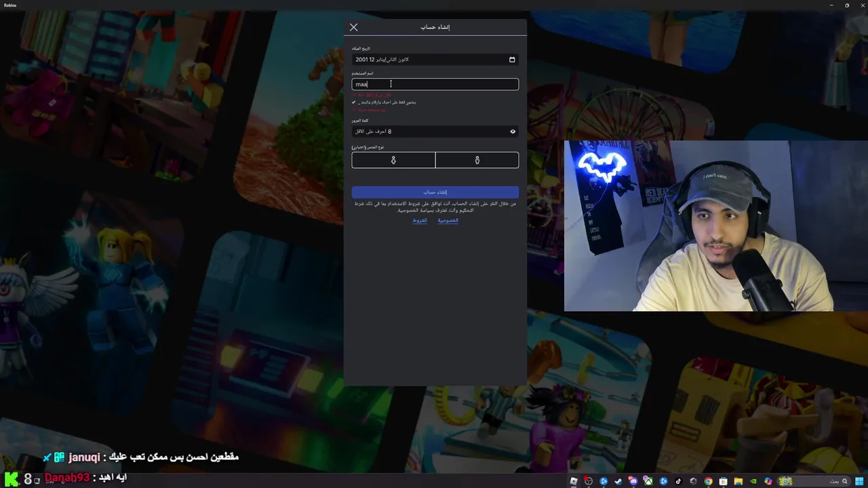Click the birthday date field
Screen dimensions: 868x488
(435, 60)
